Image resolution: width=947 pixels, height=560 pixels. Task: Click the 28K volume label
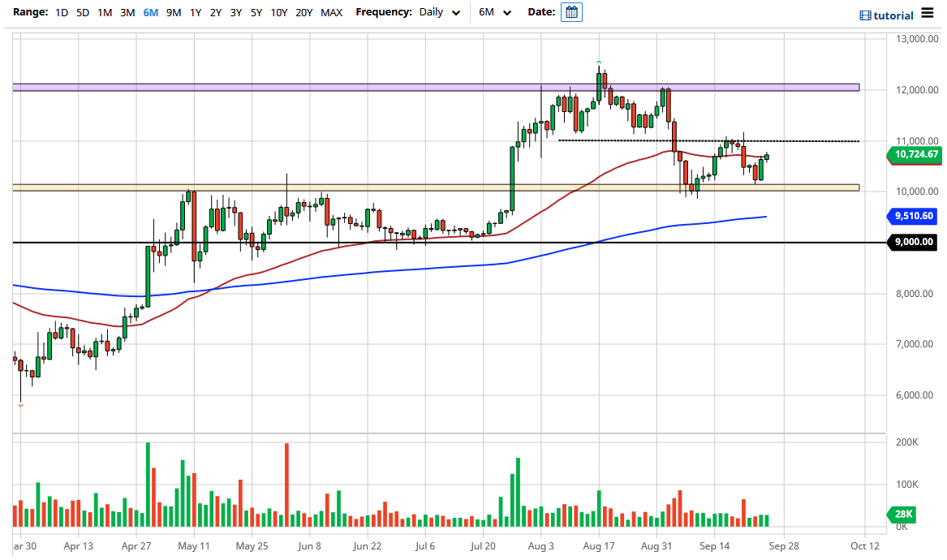(901, 514)
